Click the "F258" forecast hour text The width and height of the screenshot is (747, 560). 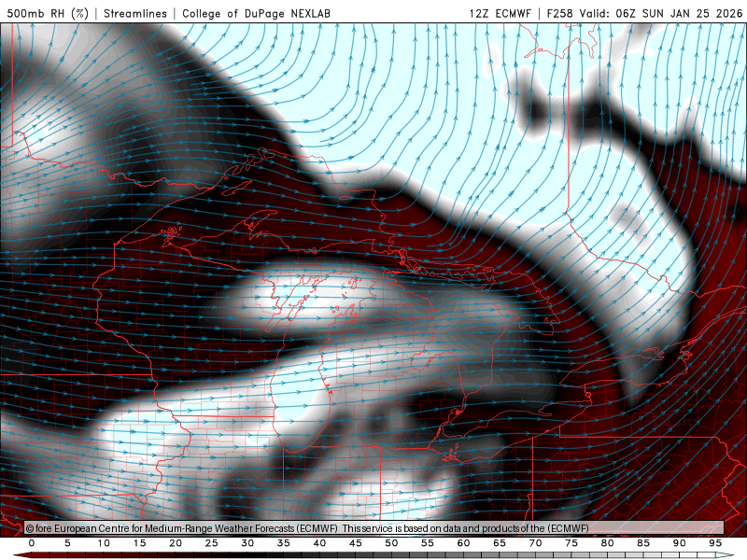point(559,13)
